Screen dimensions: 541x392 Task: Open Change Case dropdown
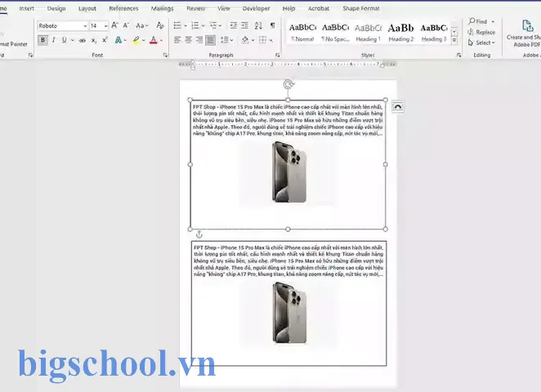(141, 25)
